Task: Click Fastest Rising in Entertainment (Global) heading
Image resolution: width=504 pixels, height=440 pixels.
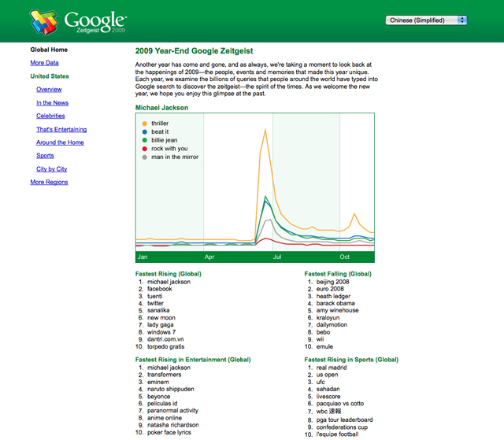Action: pos(193,360)
